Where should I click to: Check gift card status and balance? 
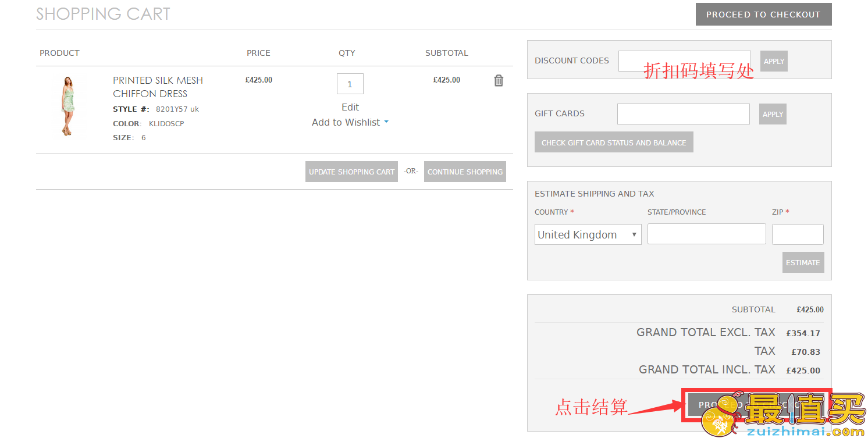(x=614, y=143)
